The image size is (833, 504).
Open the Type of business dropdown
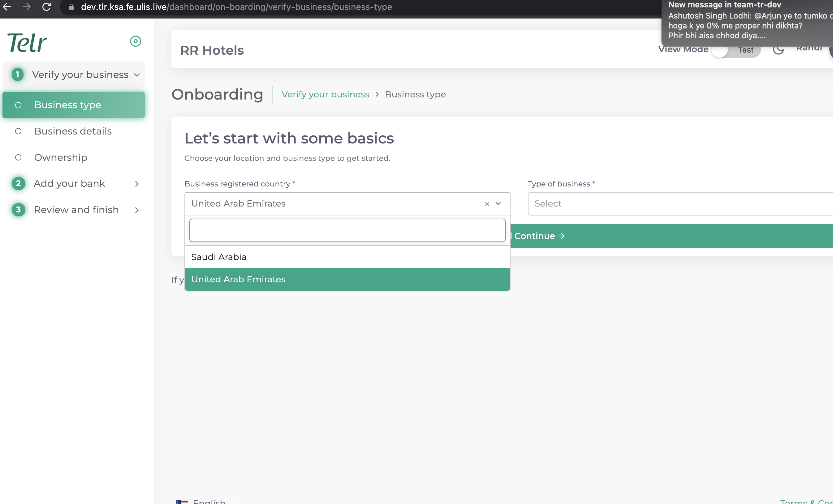point(680,204)
